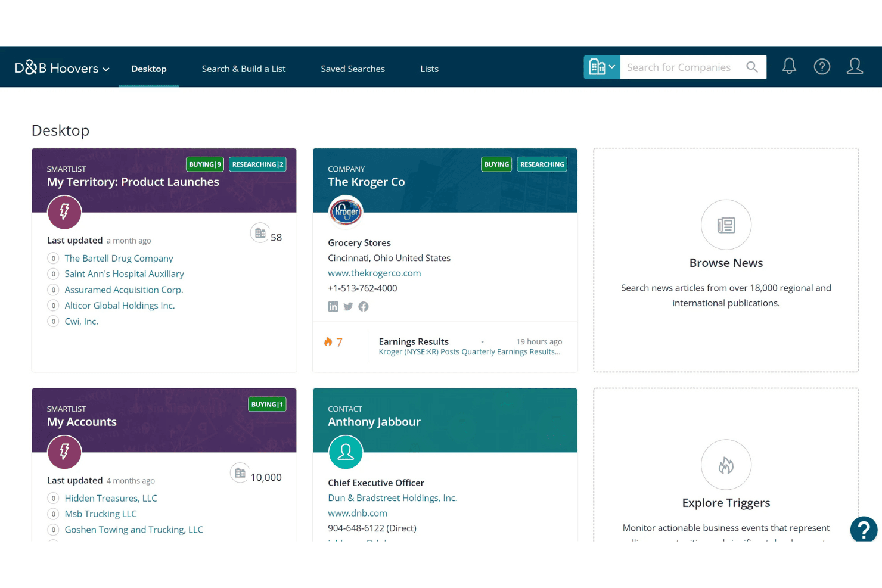This screenshot has height=588, width=882.
Task: Open the notifications bell icon
Action: pos(789,66)
